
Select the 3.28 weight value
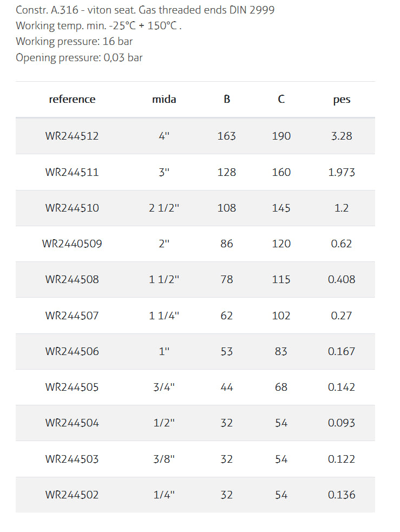click(342, 136)
